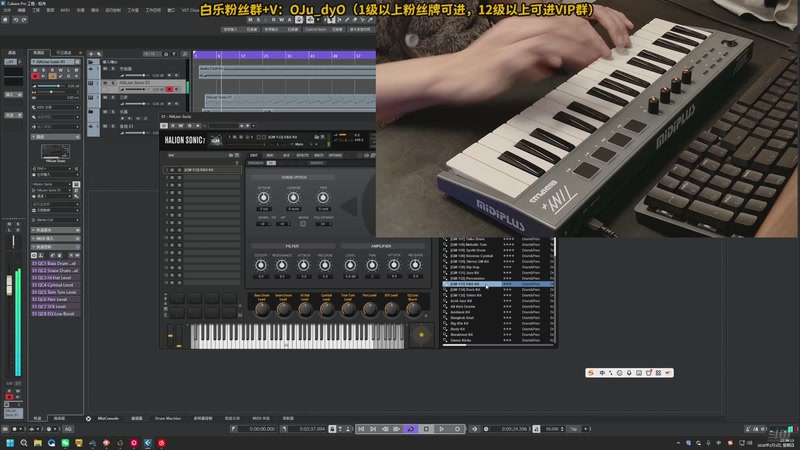The image size is (800, 450).
Task: Click the Snare Drum Level quick control knob
Action: (284, 309)
